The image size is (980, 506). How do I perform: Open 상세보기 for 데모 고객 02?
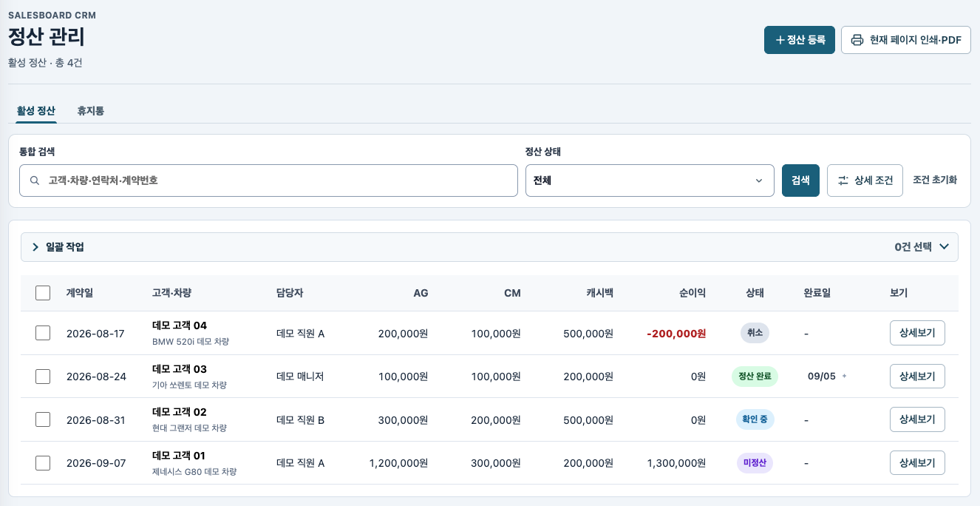(917, 419)
